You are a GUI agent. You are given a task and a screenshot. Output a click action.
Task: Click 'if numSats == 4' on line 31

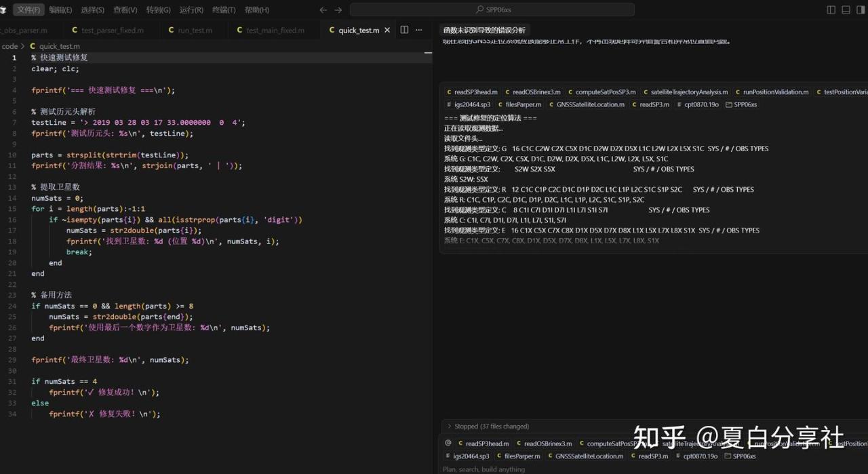(x=64, y=381)
